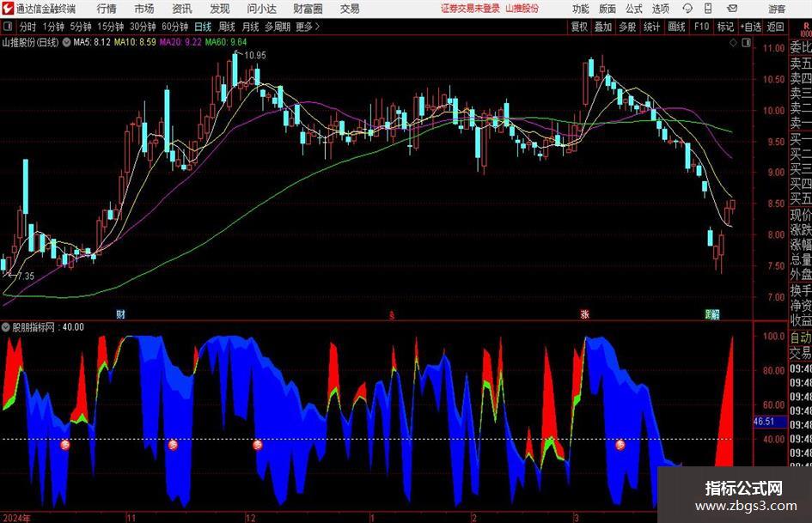Click the 统计 button
The height and width of the screenshot is (523, 812).
[x=651, y=27]
